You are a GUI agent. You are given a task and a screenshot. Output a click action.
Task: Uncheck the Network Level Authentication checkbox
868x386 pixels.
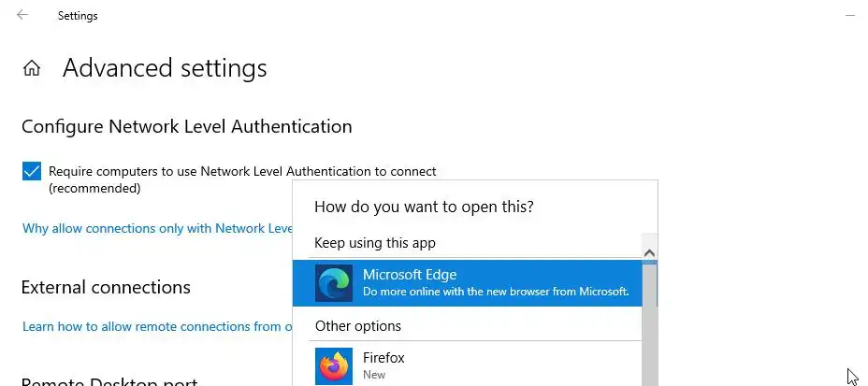point(32,172)
